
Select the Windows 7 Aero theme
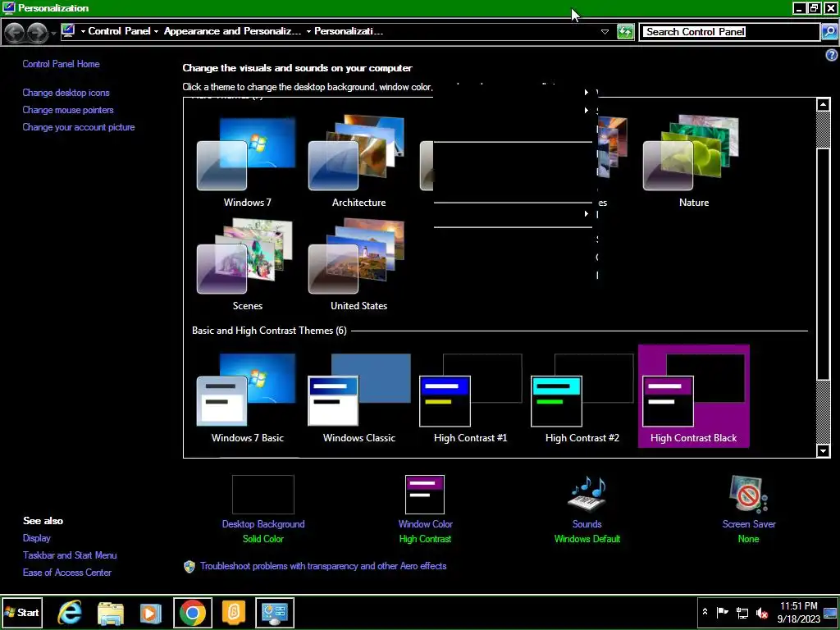point(247,162)
